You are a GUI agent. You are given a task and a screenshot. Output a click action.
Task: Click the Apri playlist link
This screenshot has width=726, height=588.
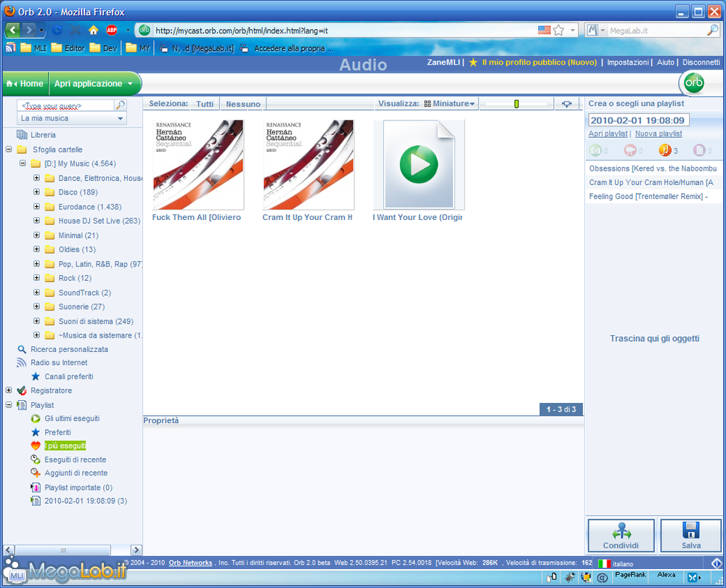tap(608, 134)
